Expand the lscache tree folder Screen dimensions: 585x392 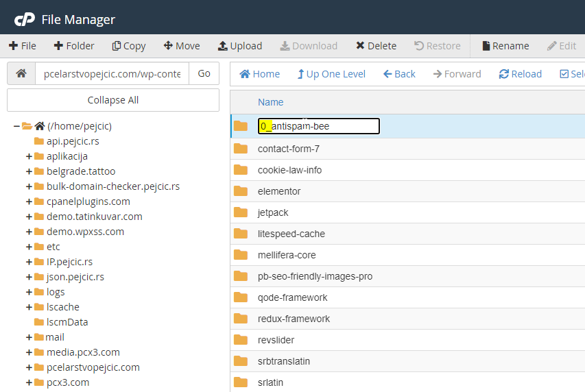(x=29, y=307)
